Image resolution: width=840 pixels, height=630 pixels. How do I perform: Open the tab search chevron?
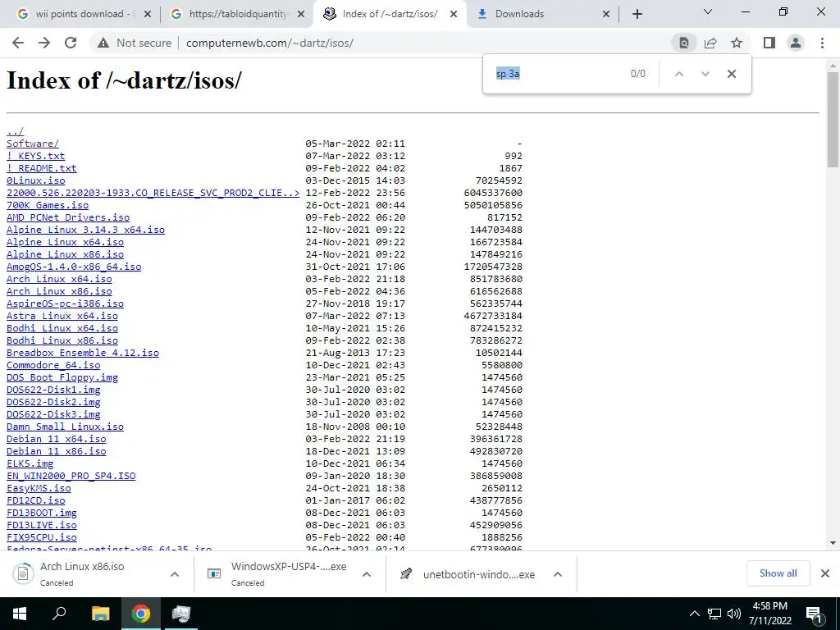click(x=708, y=11)
